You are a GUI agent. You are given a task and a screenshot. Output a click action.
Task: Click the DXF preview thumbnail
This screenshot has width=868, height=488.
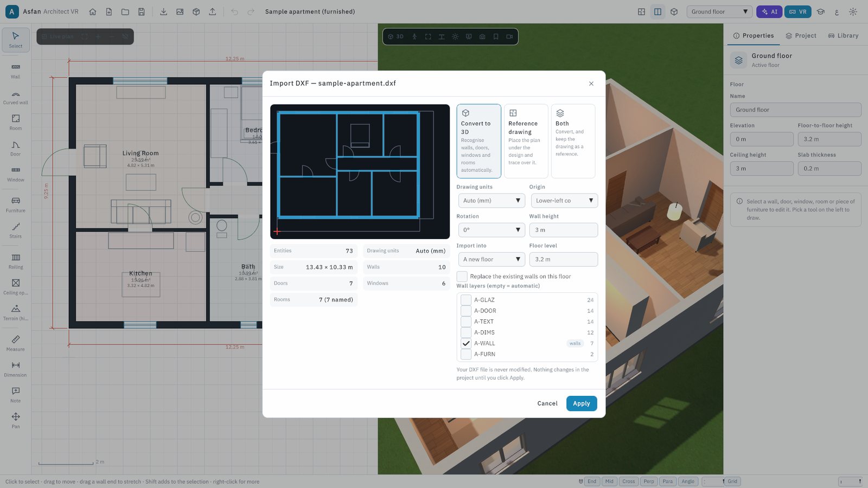point(360,171)
